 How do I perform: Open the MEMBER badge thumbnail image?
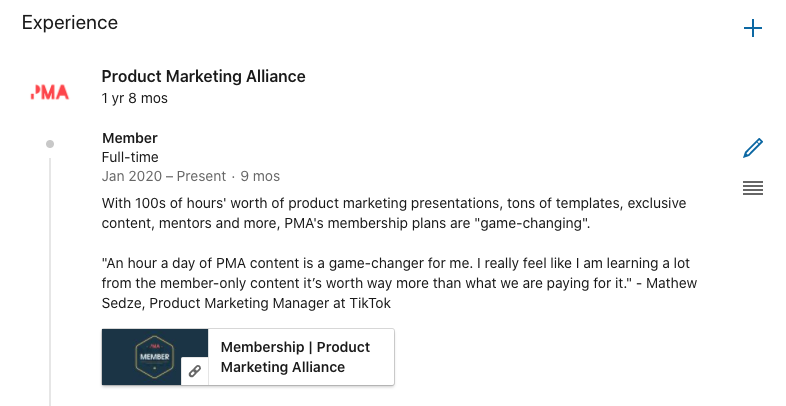(x=154, y=357)
